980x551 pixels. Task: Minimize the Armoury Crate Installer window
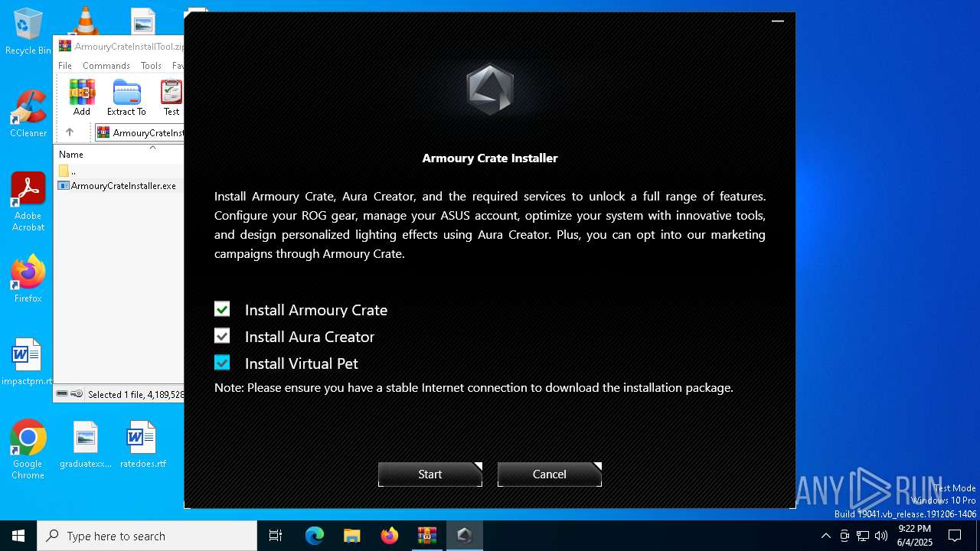pos(778,21)
